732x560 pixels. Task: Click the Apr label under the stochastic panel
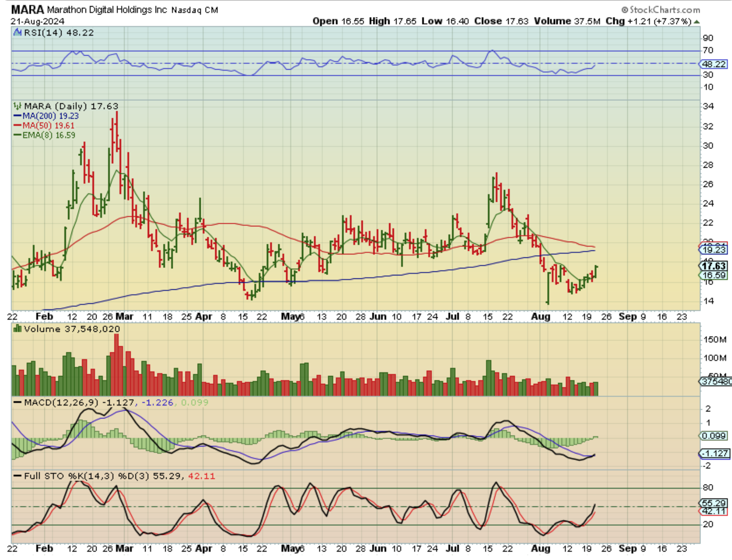pyautogui.click(x=204, y=549)
